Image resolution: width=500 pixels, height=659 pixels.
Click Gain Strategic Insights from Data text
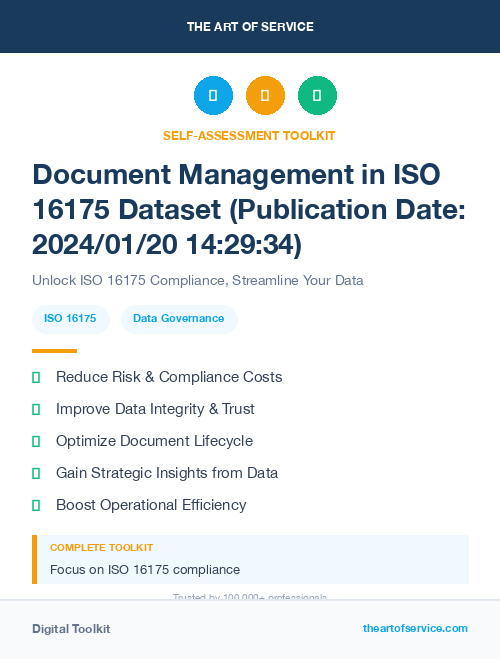pos(167,473)
